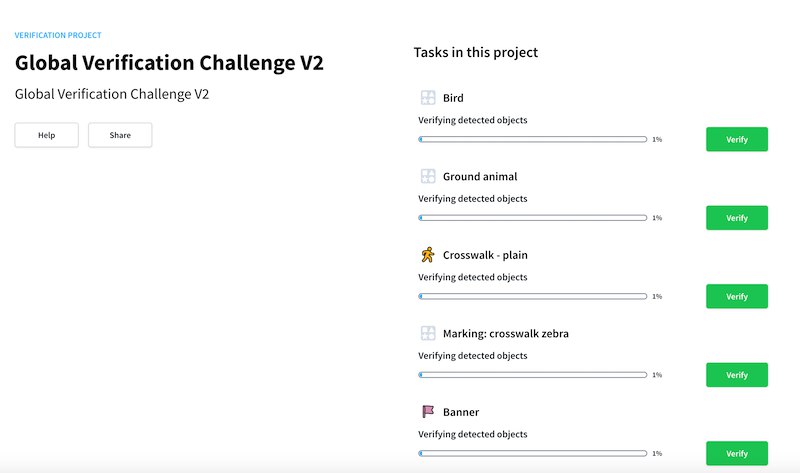Verify the Banner task

click(737, 454)
